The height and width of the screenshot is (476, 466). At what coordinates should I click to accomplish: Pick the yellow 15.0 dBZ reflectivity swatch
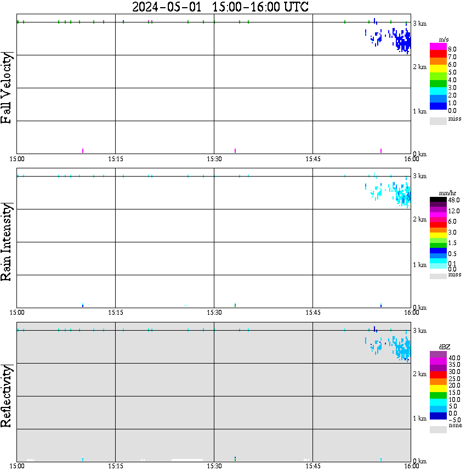438,389
